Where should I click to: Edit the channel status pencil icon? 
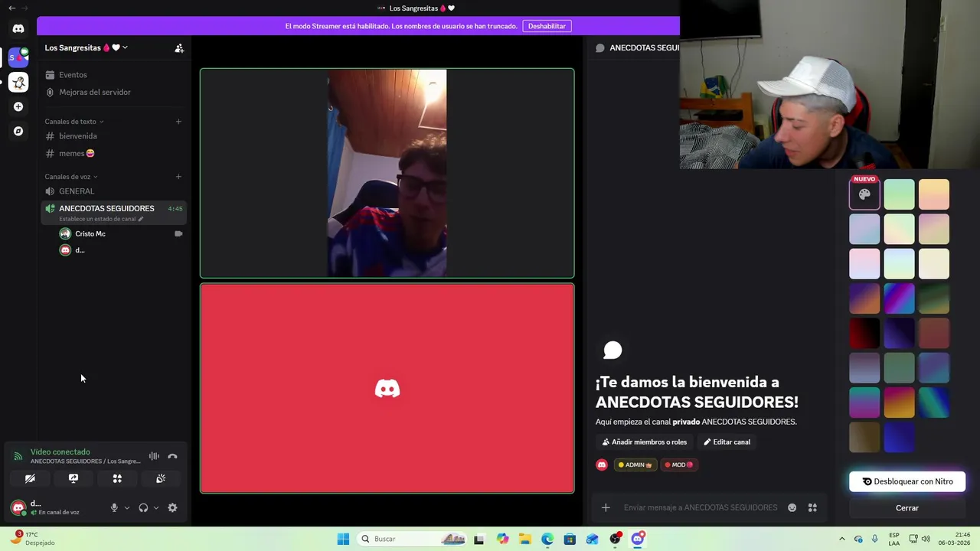click(140, 219)
